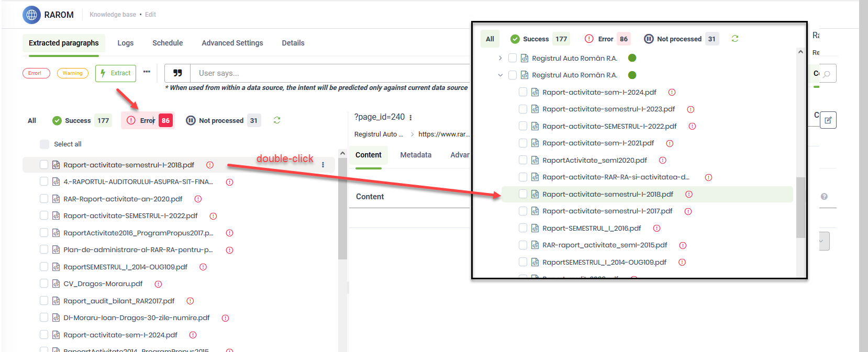Image resolution: width=868 pixels, height=352 pixels.
Task: Open the Knowledge base breadcrumb link
Action: point(113,15)
